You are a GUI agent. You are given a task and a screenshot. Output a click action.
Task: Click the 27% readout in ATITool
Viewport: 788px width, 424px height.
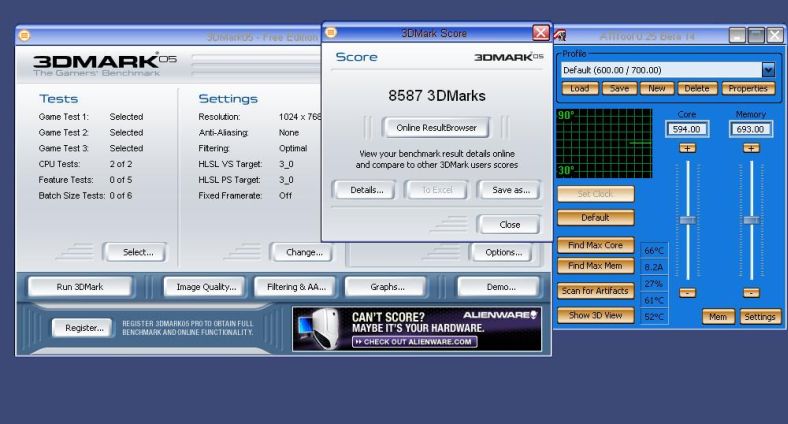[654, 284]
